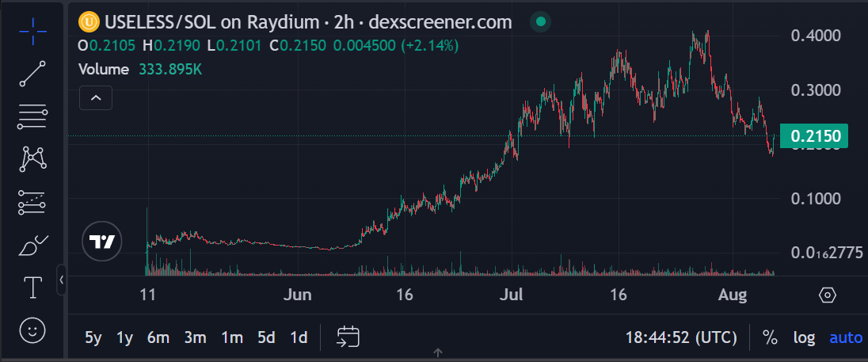This screenshot has width=868, height=362.
Task: Click the current price label 0.2150
Action: pyautogui.click(x=814, y=135)
